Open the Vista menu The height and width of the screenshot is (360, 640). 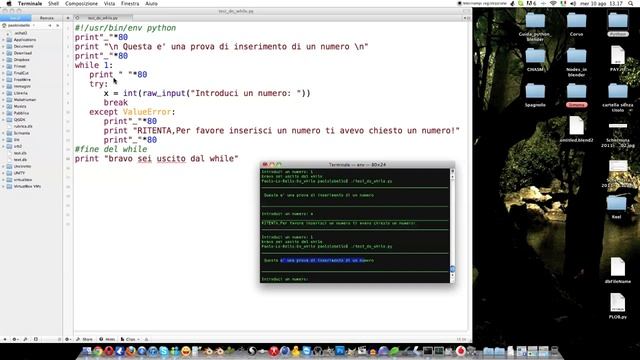point(109,3)
